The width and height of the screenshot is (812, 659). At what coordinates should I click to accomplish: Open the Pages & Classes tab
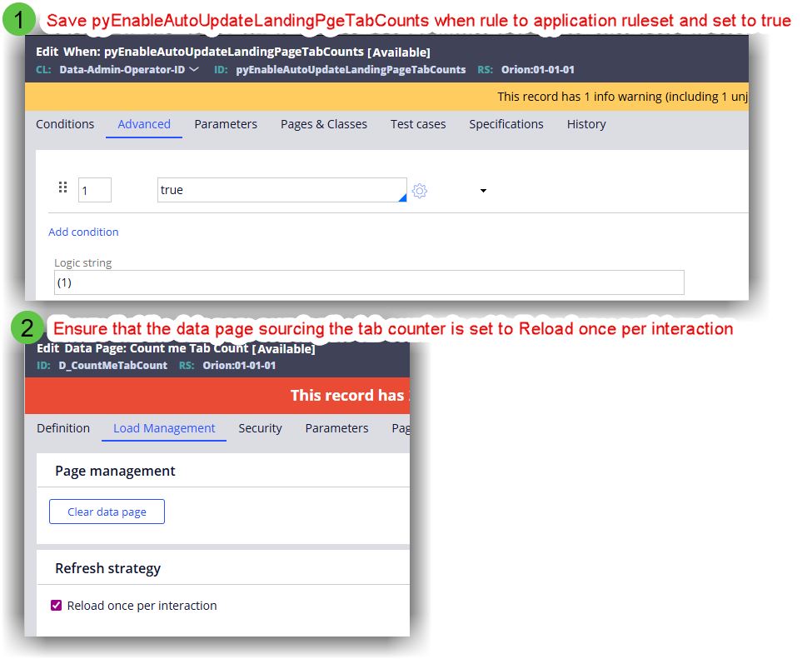[x=323, y=124]
